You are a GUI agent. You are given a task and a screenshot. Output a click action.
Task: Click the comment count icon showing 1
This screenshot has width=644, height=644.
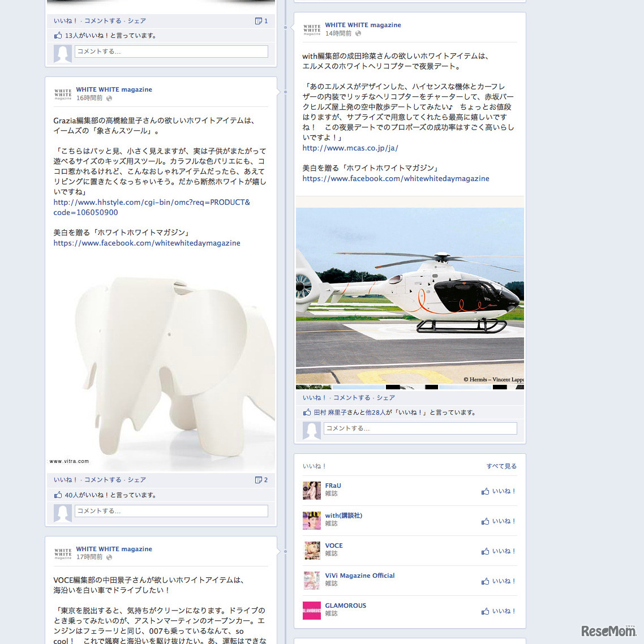pyautogui.click(x=261, y=21)
